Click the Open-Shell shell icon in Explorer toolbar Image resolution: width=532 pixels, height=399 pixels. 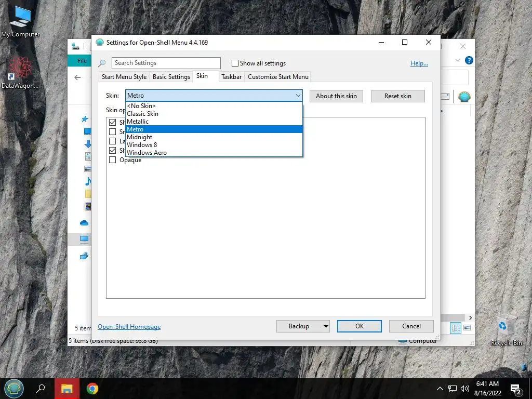click(464, 97)
